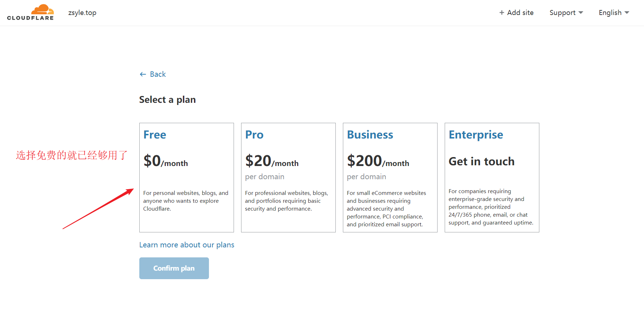Select the Pro $20/month plan card
Screen dimensions: 644x317
click(288, 177)
